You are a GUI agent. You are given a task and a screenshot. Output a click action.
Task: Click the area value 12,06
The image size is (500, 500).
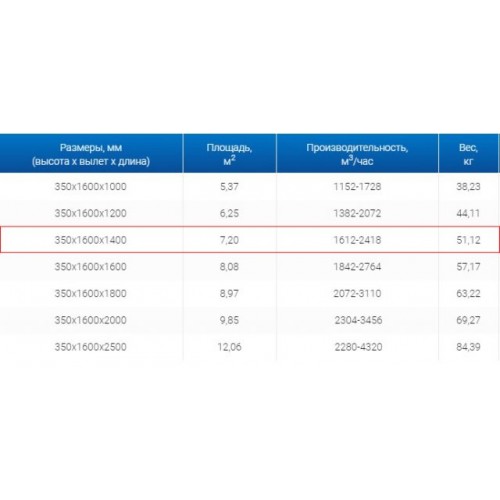point(229,347)
